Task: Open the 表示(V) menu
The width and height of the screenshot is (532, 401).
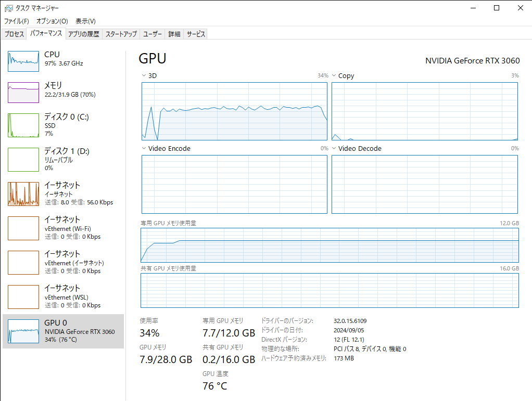Action: click(x=85, y=21)
